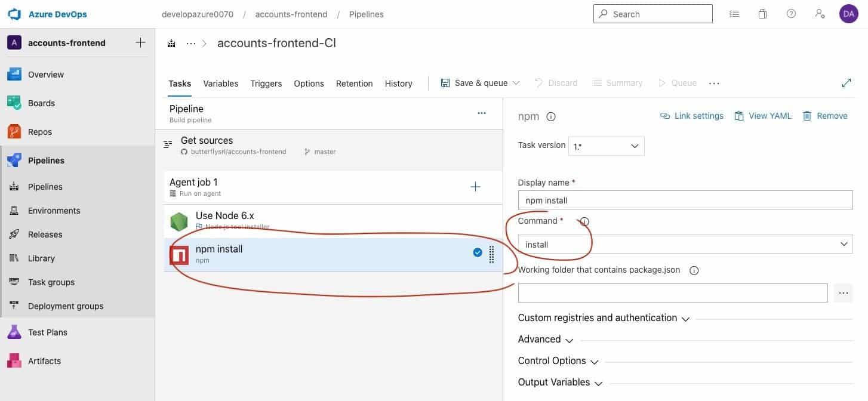The image size is (868, 401).
Task: Open the Pipelines sub-item icon
Action: [x=14, y=187]
